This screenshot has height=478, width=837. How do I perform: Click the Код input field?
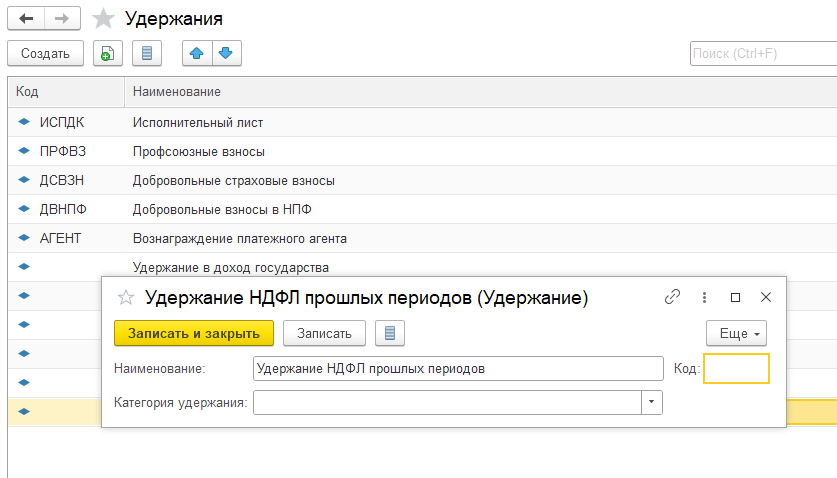(x=737, y=369)
